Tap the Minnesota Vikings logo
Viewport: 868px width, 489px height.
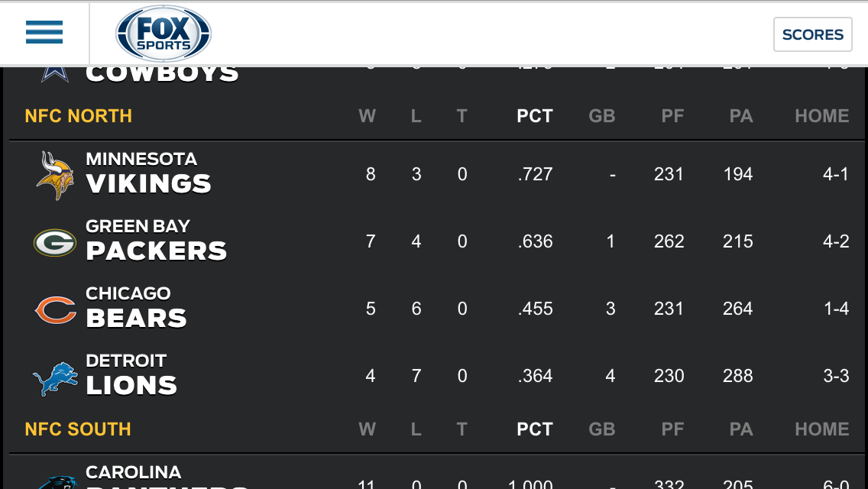tap(55, 175)
